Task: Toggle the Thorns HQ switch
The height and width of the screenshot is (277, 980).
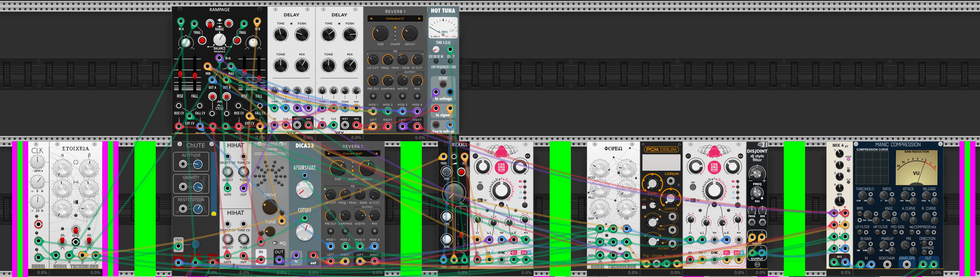Action: click(275, 243)
